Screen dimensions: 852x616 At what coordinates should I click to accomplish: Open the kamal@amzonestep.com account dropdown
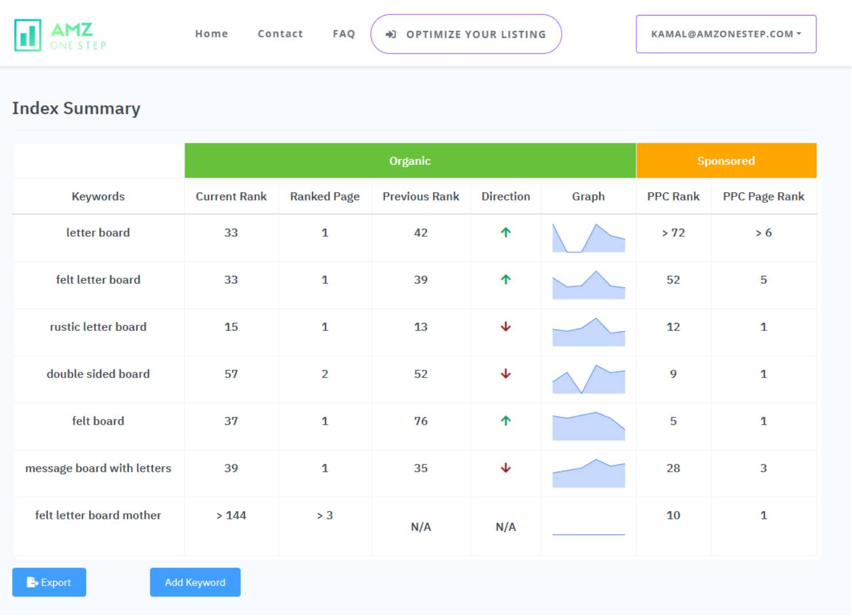click(x=726, y=34)
